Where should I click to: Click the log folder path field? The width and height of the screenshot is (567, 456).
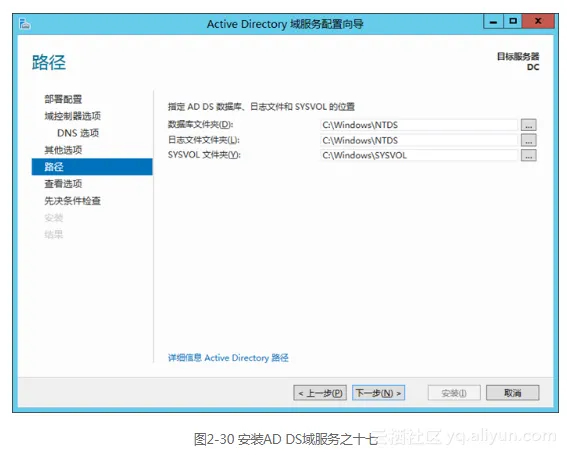(419, 140)
